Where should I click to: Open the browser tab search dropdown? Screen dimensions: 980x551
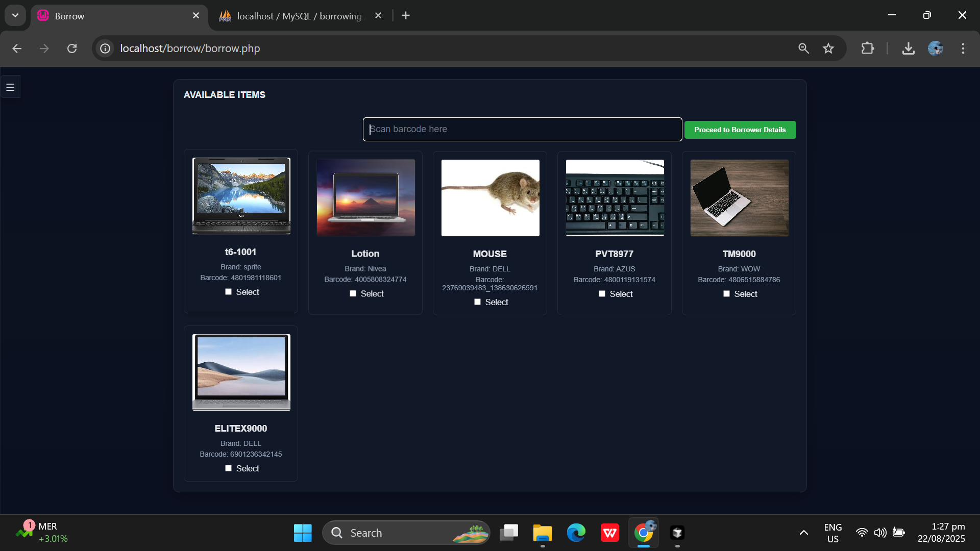(x=15, y=15)
